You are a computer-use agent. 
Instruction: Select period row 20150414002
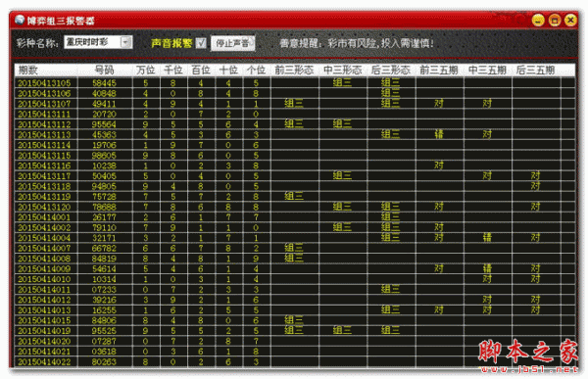[x=294, y=227]
